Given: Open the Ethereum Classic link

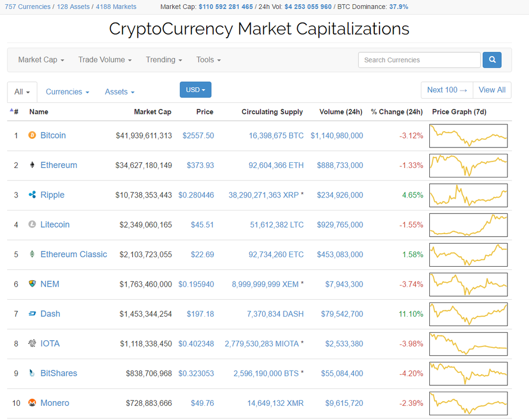Looking at the screenshot, I should (x=73, y=254).
